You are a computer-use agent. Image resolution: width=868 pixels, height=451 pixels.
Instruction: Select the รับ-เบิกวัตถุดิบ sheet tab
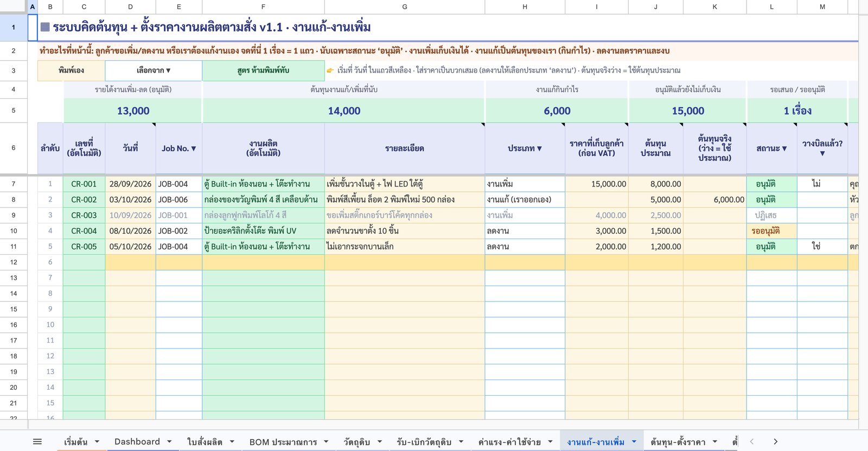click(x=424, y=442)
